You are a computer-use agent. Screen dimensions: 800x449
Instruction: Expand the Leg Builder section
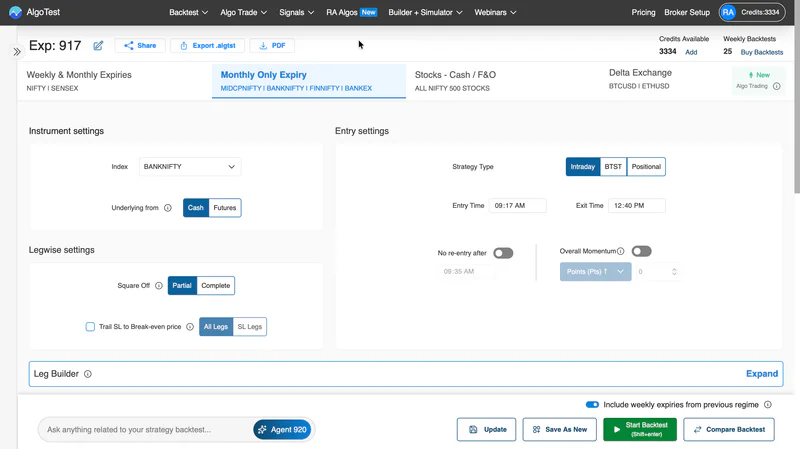click(x=762, y=374)
